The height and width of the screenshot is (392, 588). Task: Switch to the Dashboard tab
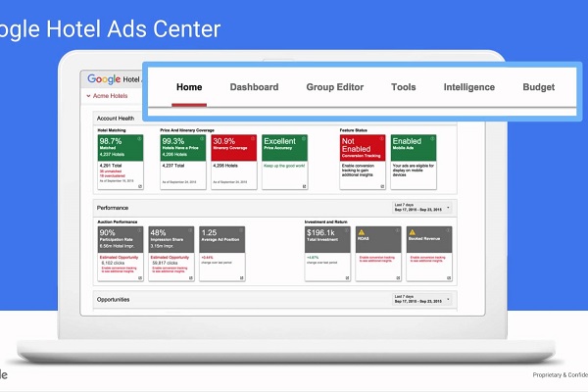click(254, 87)
